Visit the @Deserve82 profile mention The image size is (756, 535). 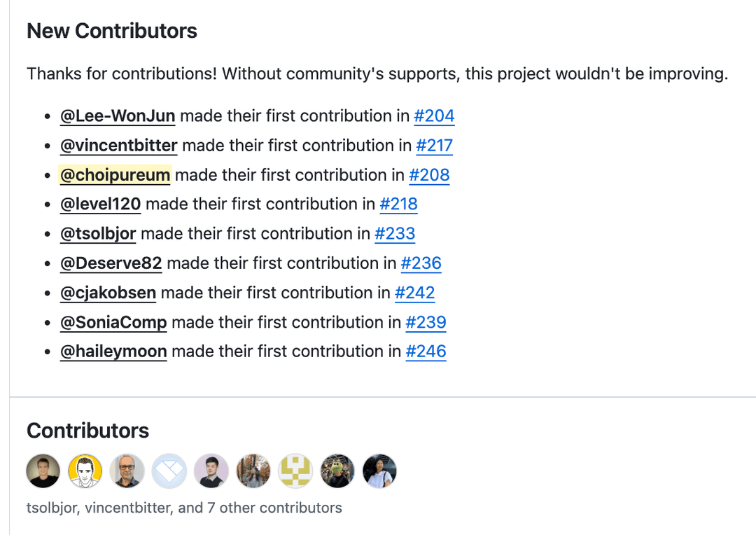coord(111,263)
